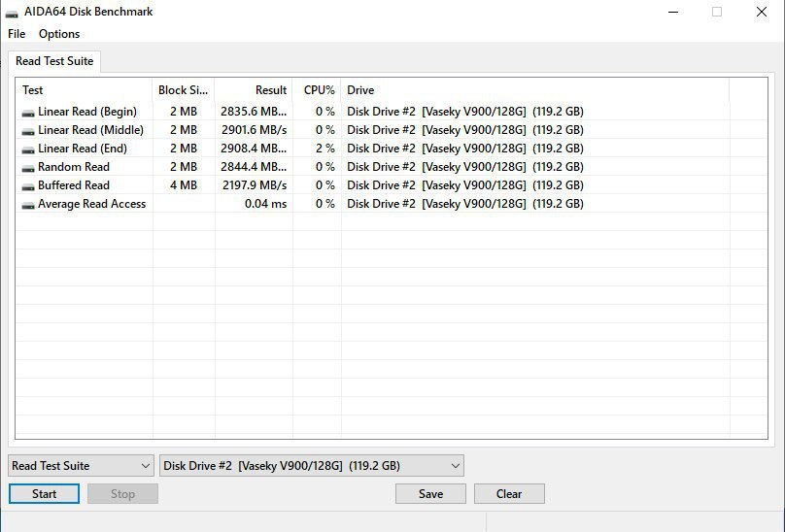Image resolution: width=785 pixels, height=532 pixels.
Task: Click the Block Si... column header
Action: tap(184, 90)
